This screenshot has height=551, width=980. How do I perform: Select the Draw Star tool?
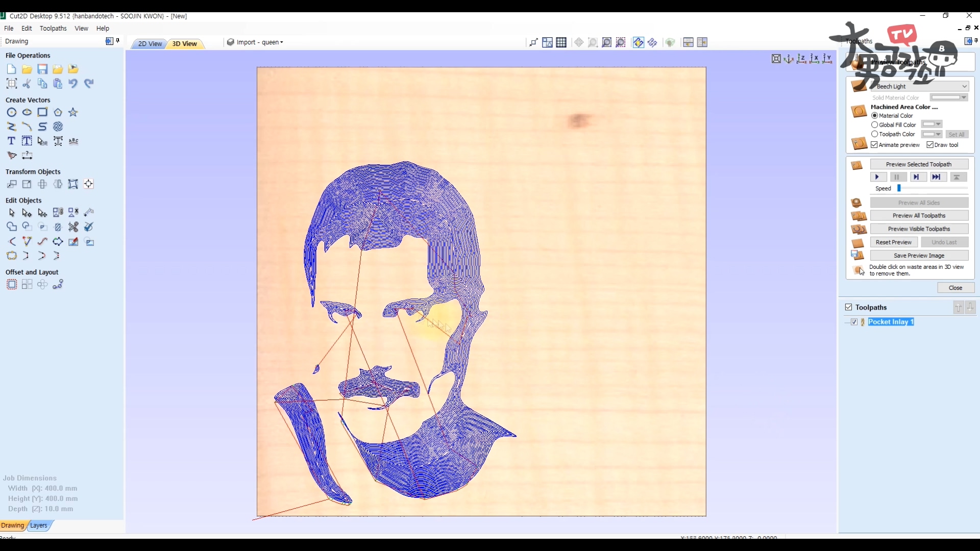[73, 112]
